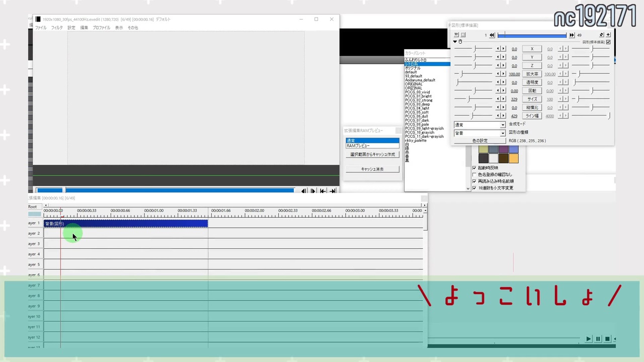Click the キャッシュ消去 button
Screen dimensions: 644x362
[x=372, y=169]
